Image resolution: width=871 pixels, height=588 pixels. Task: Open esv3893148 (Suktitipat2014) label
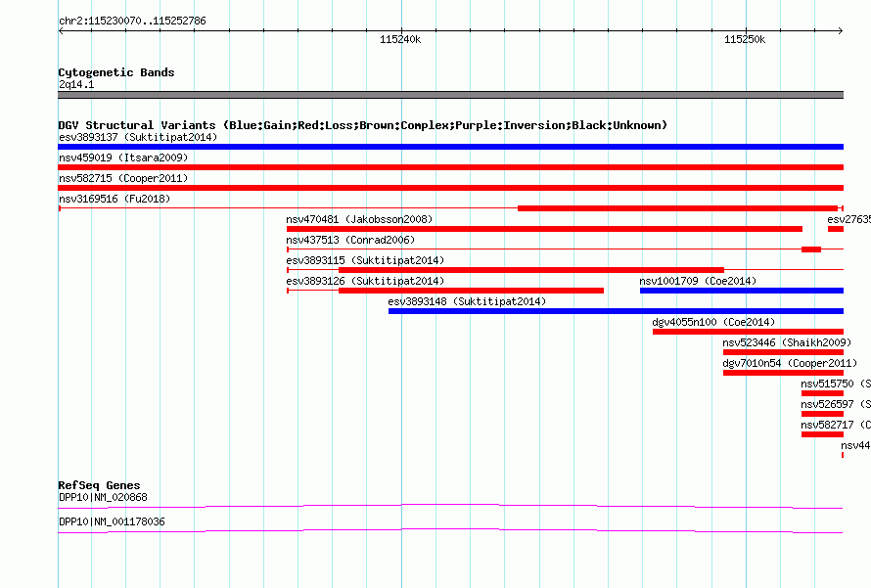[467, 301]
